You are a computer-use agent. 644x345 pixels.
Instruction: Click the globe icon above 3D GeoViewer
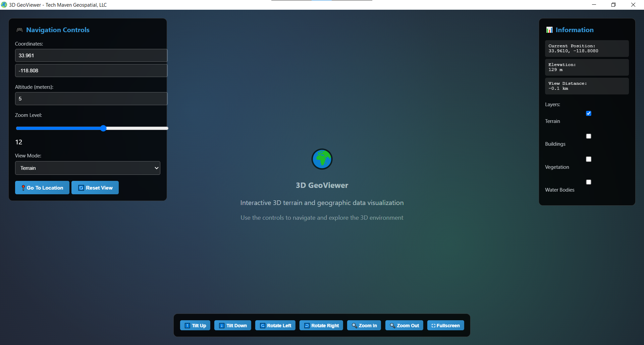tap(322, 159)
